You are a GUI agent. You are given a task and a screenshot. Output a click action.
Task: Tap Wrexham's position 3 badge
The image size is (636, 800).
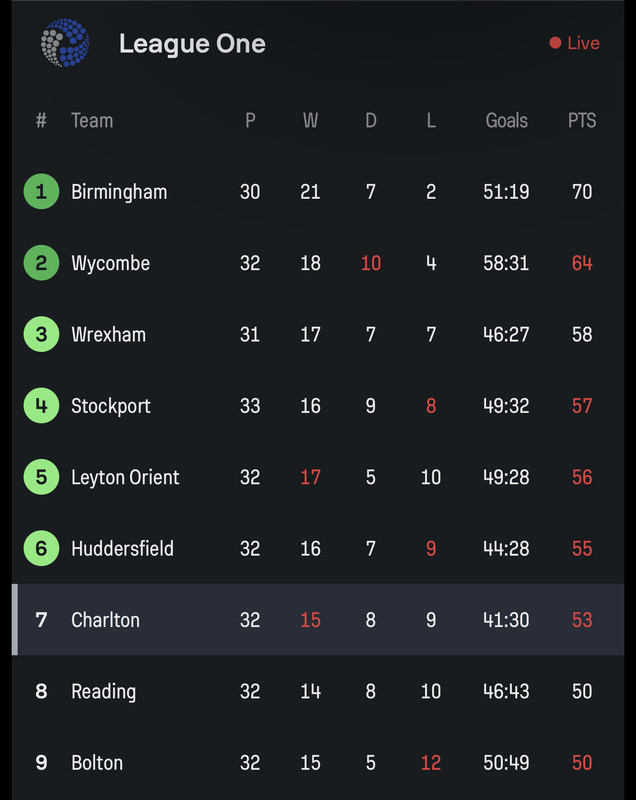pyautogui.click(x=41, y=335)
